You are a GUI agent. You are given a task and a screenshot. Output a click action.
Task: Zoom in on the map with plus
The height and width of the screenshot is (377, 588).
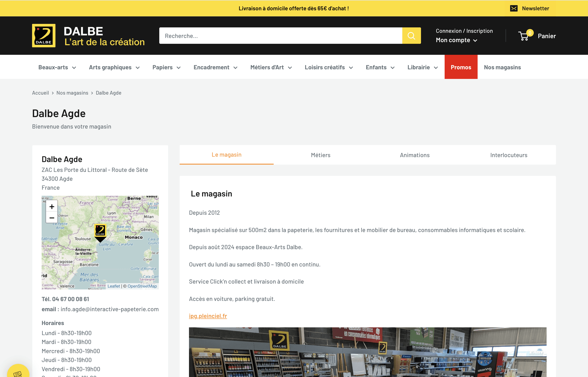tap(52, 207)
